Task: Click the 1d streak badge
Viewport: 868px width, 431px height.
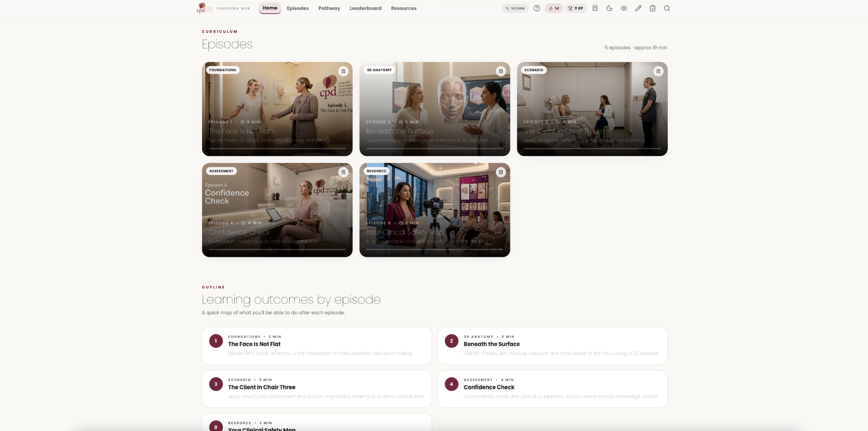Action: (554, 8)
